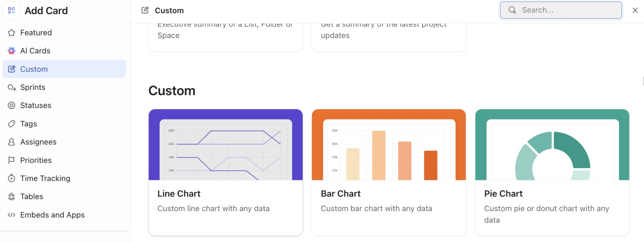Select the Custom category in sidebar
The image size is (644, 243).
[64, 69]
